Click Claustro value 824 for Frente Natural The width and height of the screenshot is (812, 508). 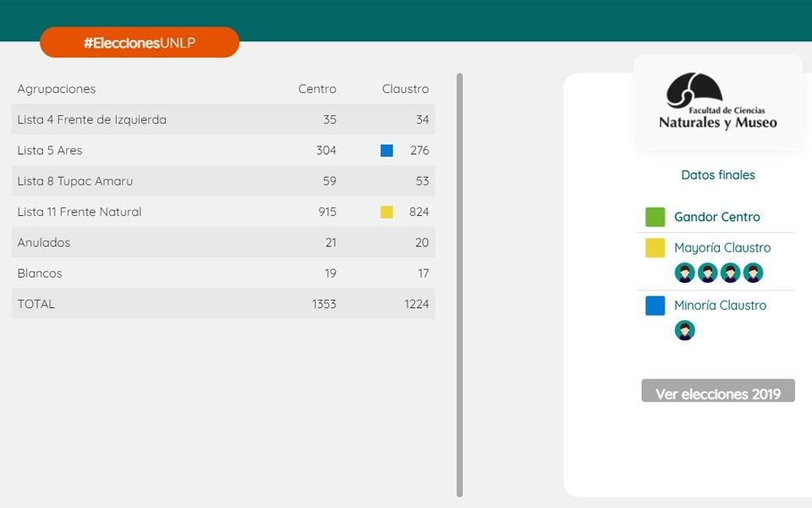pyautogui.click(x=419, y=212)
